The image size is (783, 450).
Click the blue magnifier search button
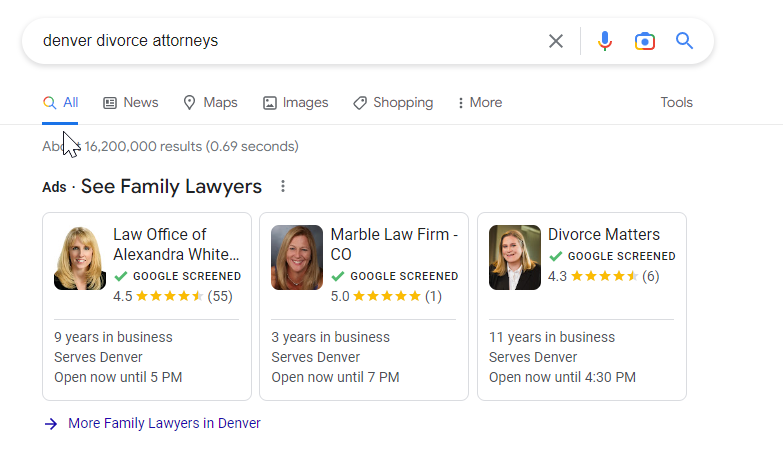684,40
